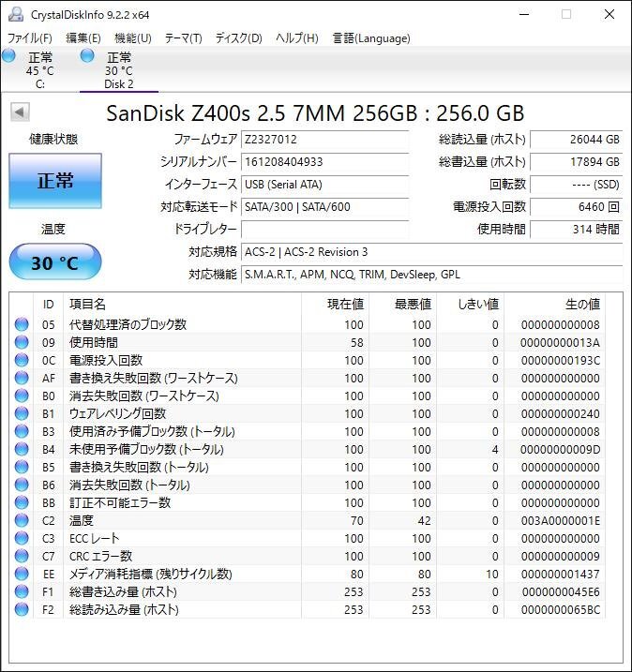Click status orb of attribute B3 row
This screenshot has height=672, width=632.
click(x=22, y=431)
